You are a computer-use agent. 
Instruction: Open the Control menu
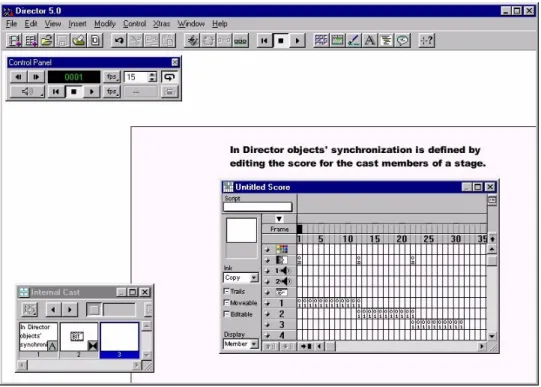click(x=135, y=24)
